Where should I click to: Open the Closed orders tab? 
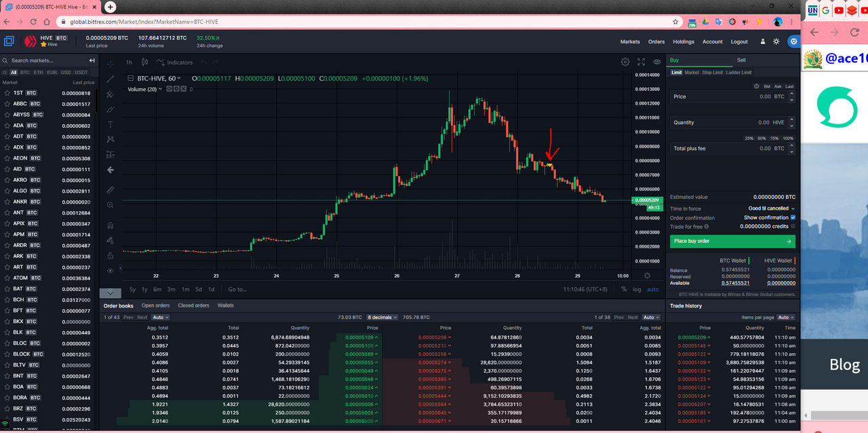tap(193, 305)
